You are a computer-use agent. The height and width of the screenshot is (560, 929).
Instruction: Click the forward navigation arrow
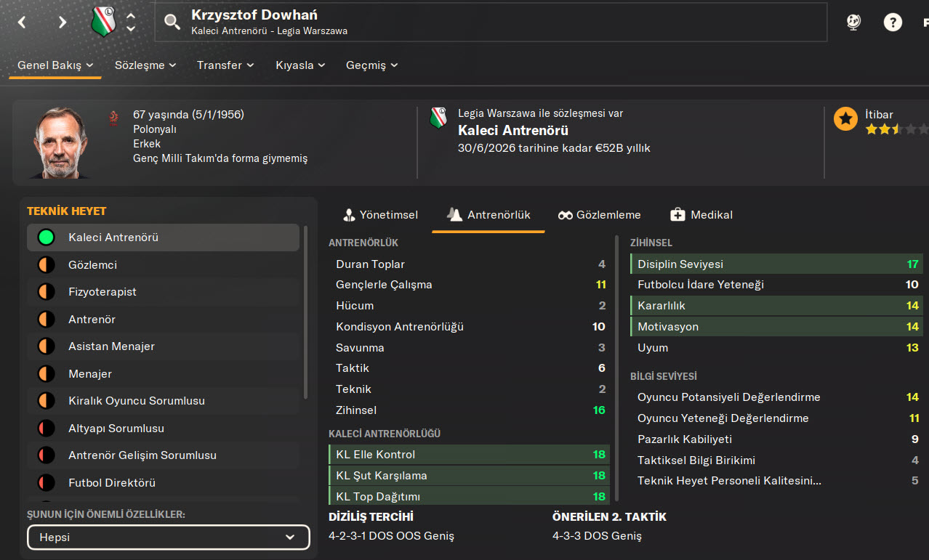click(x=63, y=22)
